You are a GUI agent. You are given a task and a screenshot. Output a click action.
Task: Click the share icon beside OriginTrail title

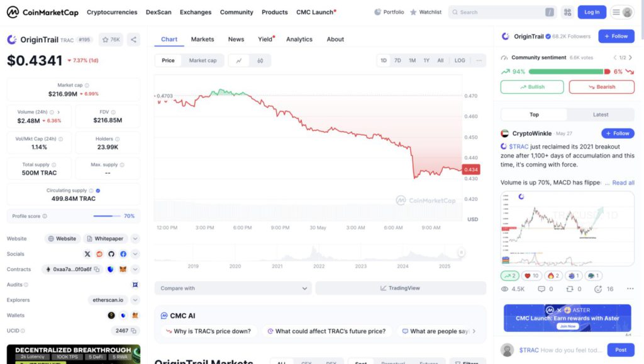pos(133,40)
